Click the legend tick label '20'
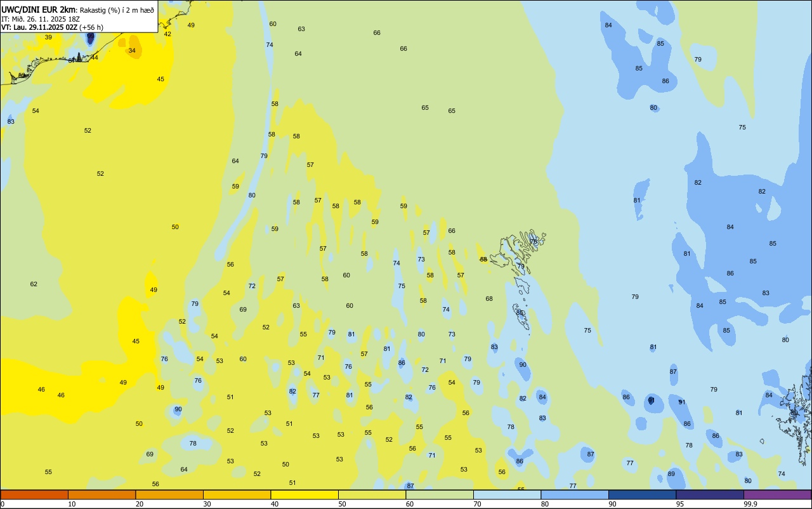This screenshot has height=509, width=812. point(139,504)
